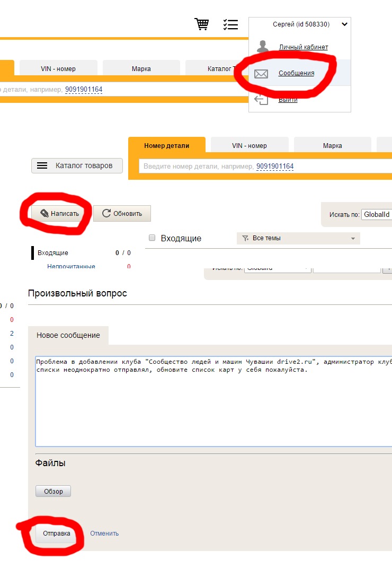Screen dimensions: 392x577
Task: Click the filter funnel icon in Все темы
Action: click(x=245, y=239)
